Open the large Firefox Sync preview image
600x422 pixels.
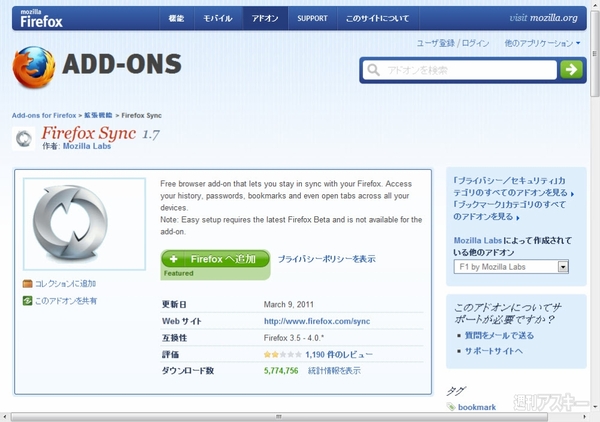85,224
